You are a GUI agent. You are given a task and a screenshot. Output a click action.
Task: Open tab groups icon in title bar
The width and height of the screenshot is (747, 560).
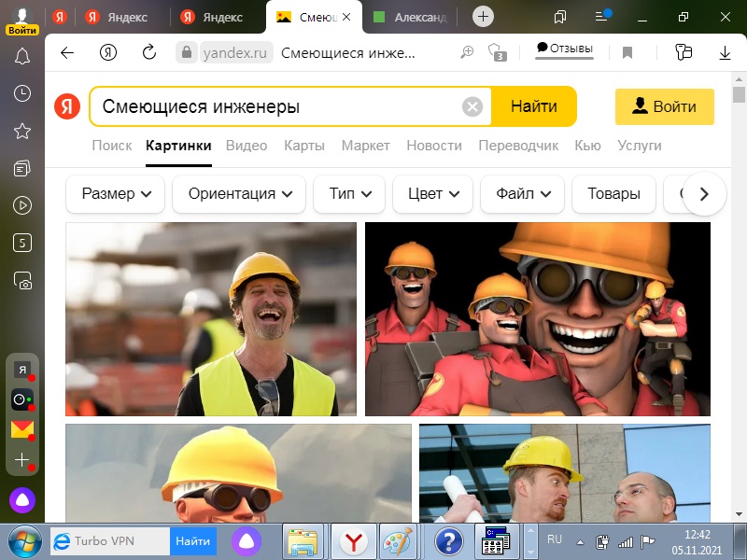point(560,17)
